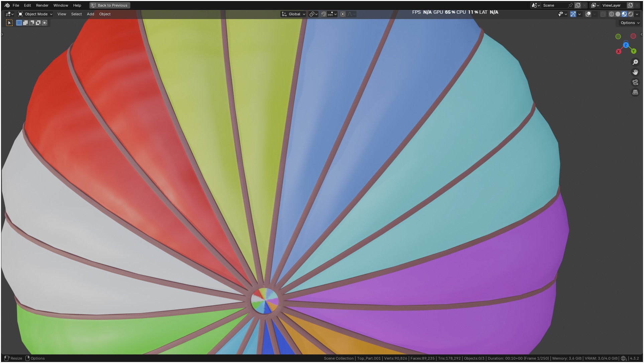Toggle Proportional Editing
644x363 pixels.
click(343, 14)
